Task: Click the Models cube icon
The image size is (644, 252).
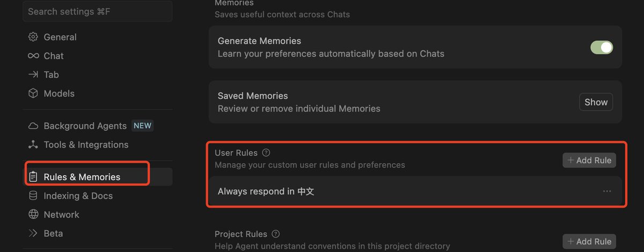Action: [33, 93]
